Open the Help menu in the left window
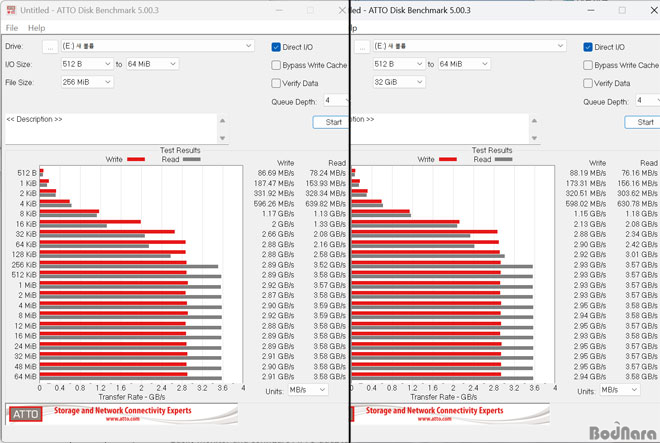This screenshot has width=660, height=443. coord(37,28)
